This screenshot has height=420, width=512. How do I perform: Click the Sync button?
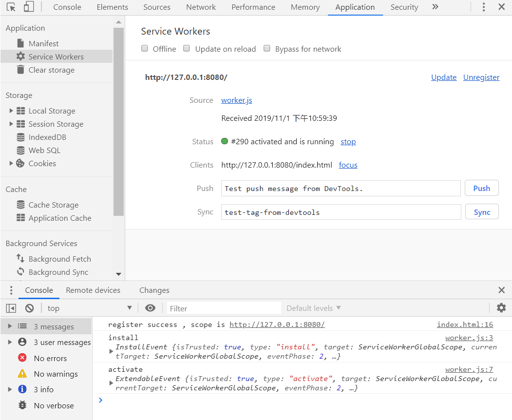tap(482, 212)
